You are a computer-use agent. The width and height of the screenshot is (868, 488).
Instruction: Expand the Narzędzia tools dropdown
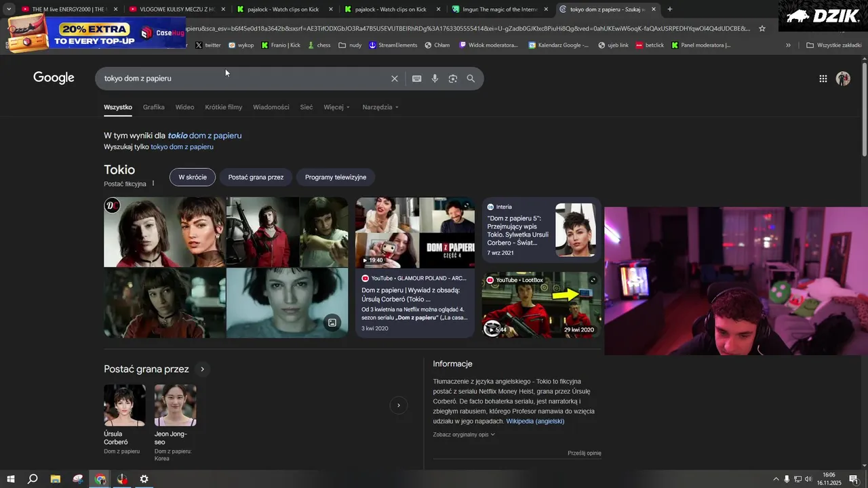[x=380, y=107]
